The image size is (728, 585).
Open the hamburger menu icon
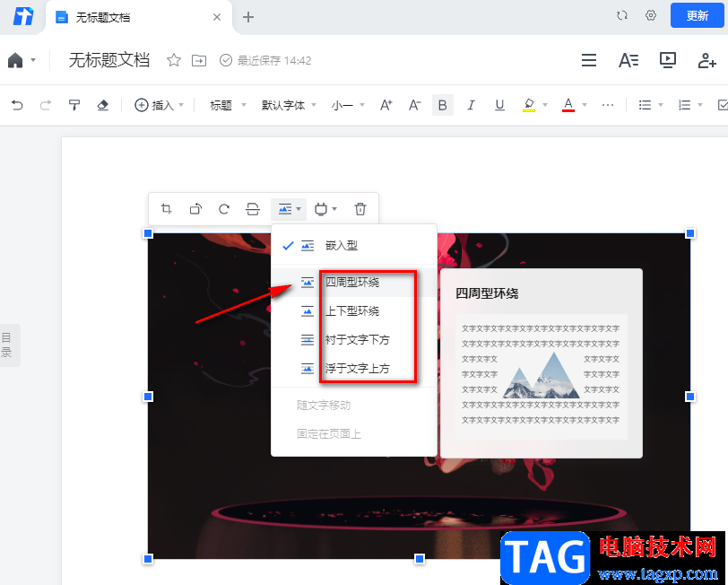click(589, 60)
